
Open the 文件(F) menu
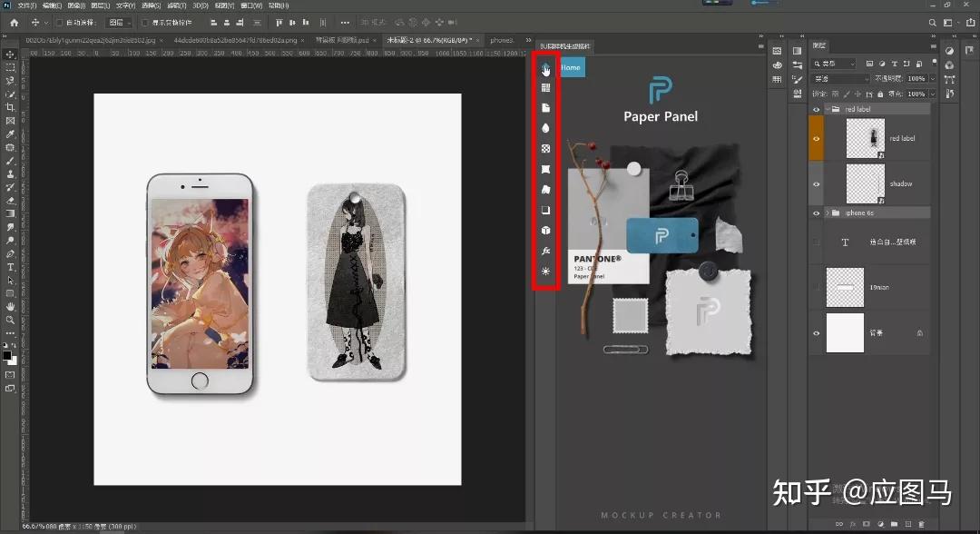[28, 5]
